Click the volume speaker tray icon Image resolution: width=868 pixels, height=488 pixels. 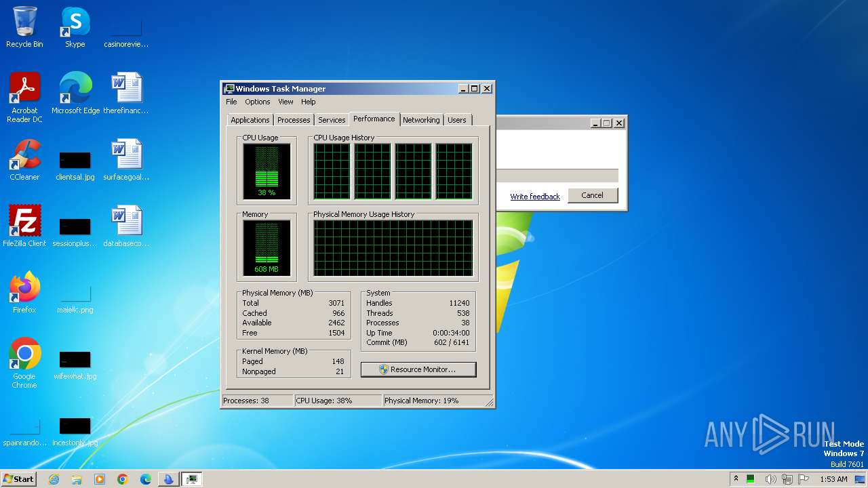tap(770, 479)
